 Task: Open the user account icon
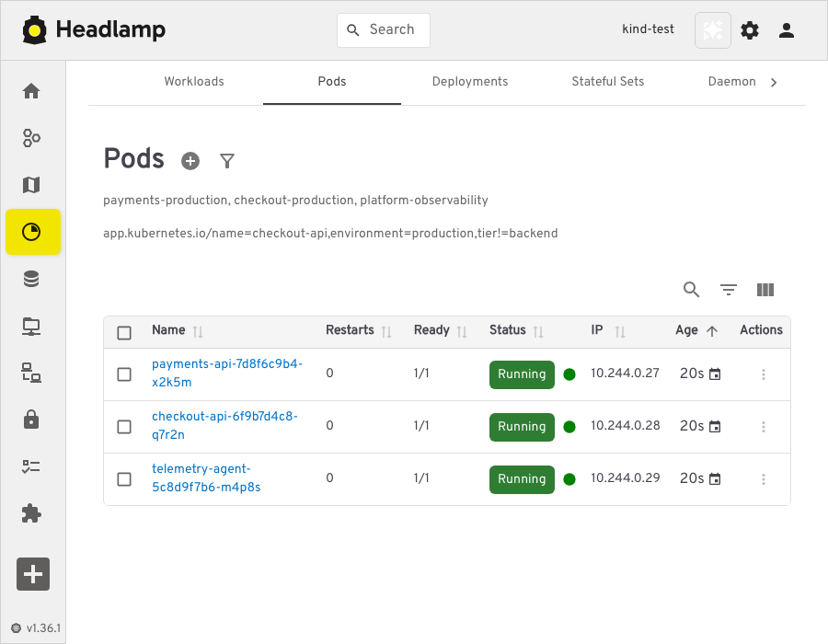pos(787,30)
